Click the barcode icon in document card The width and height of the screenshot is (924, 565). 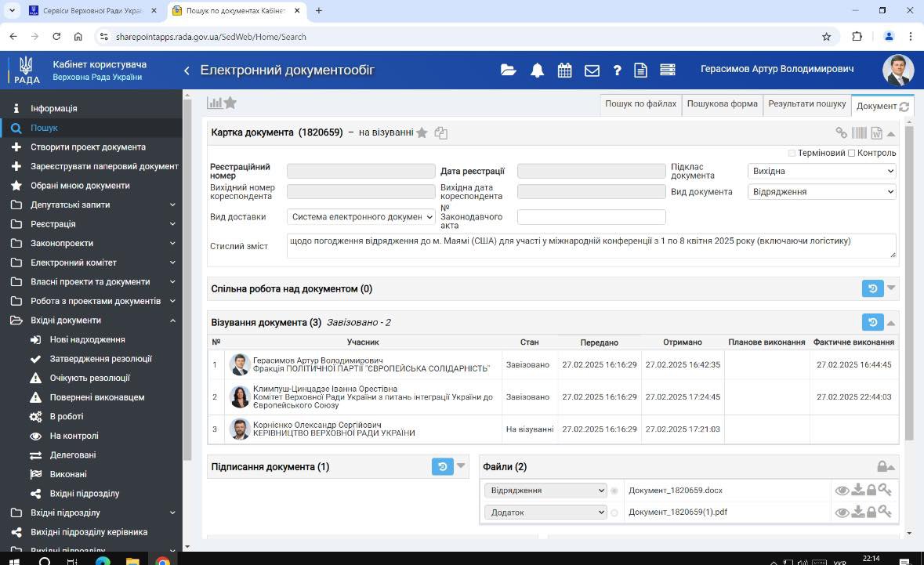click(x=859, y=133)
